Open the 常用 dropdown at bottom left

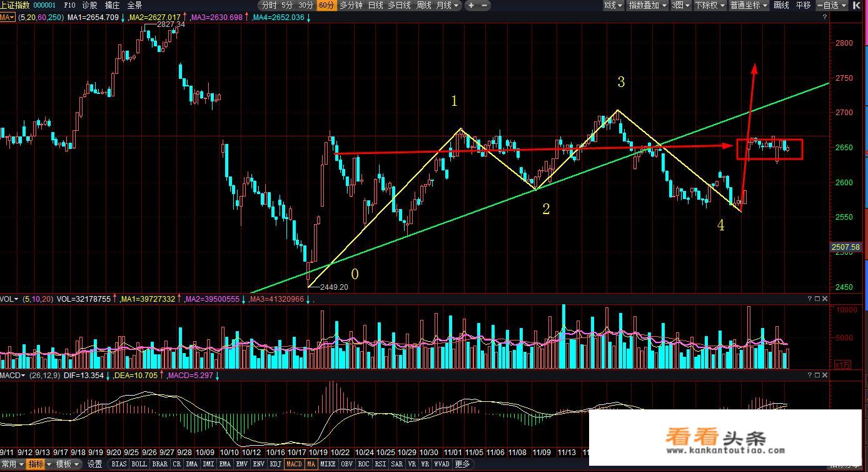tap(13, 464)
